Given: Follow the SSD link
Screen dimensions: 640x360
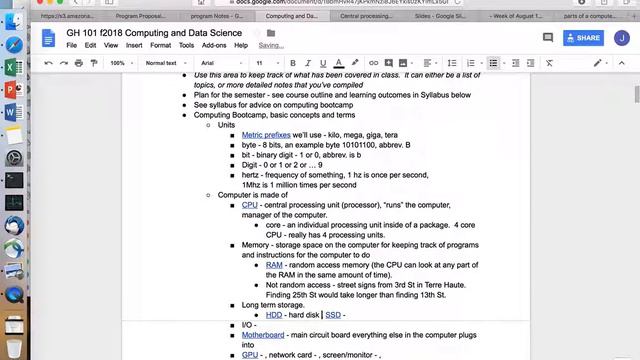Looking at the screenshot, I should coord(333,315).
